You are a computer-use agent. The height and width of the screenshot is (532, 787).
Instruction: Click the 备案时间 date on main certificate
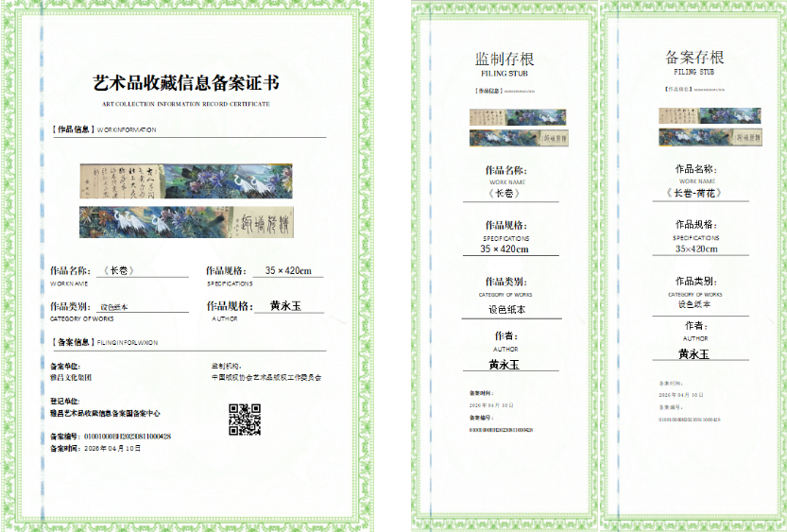[x=112, y=448]
